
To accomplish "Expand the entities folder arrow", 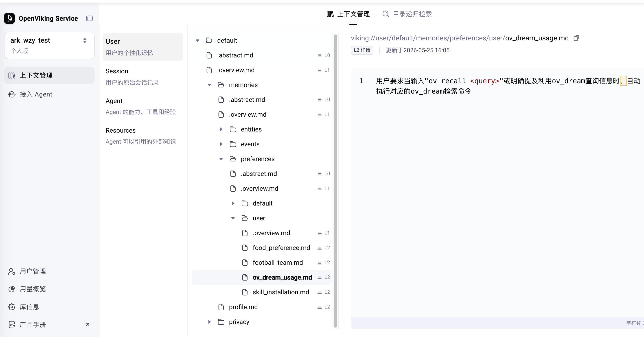I will tap(221, 129).
